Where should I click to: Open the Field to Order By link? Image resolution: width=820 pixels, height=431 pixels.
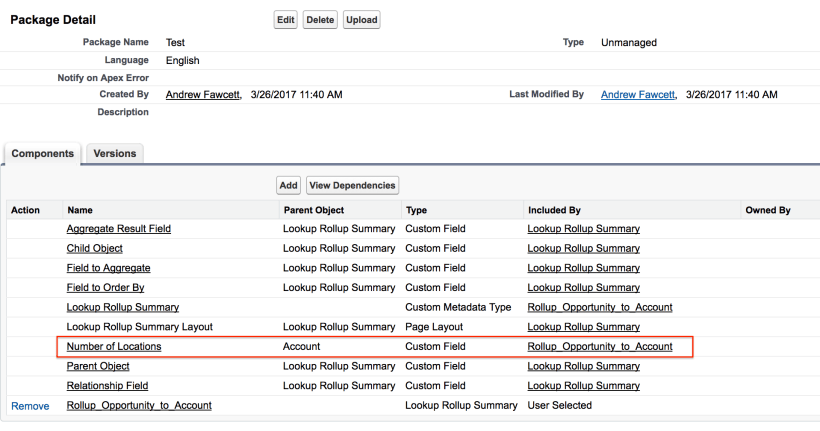click(x=105, y=288)
